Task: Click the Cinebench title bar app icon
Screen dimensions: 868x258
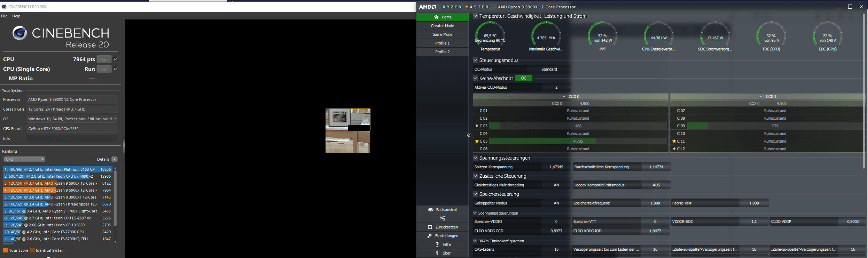Action: (4, 7)
